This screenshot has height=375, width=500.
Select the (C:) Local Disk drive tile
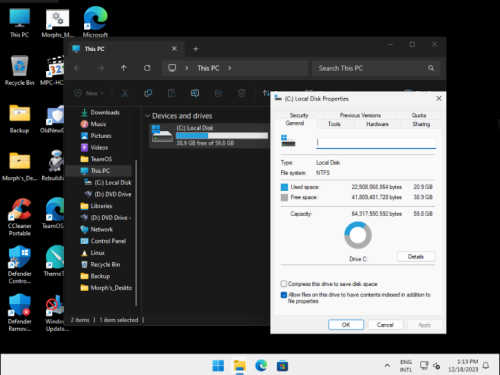click(209, 135)
